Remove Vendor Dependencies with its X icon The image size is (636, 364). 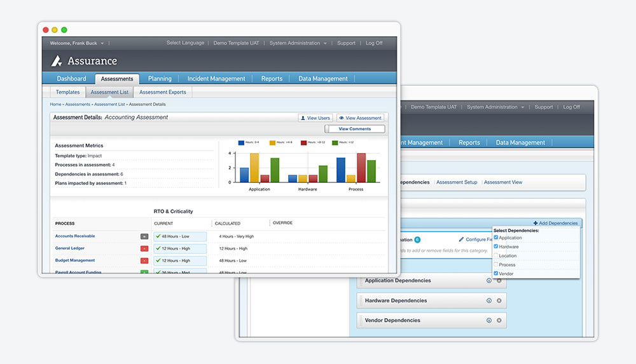pos(499,321)
